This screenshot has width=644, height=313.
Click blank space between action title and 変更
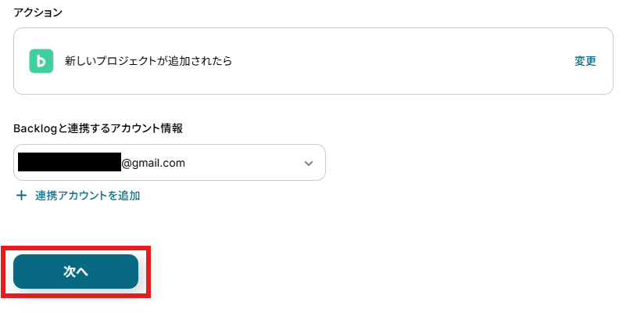391,61
